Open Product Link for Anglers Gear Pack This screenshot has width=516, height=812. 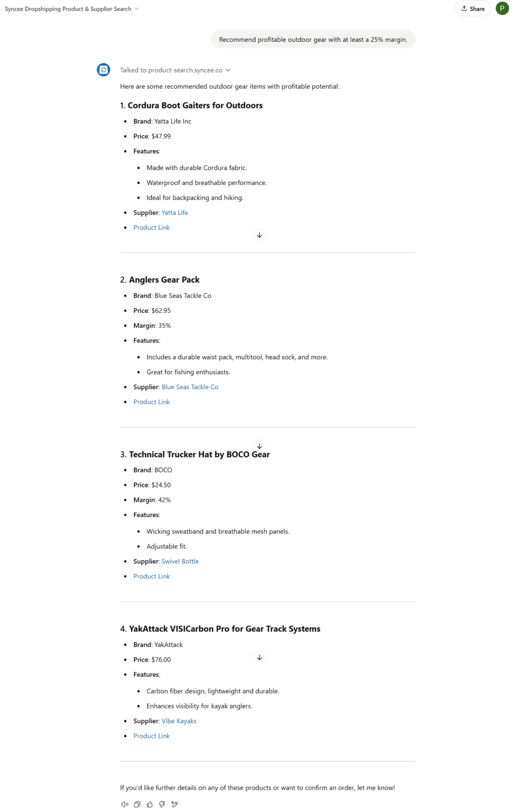pos(152,402)
